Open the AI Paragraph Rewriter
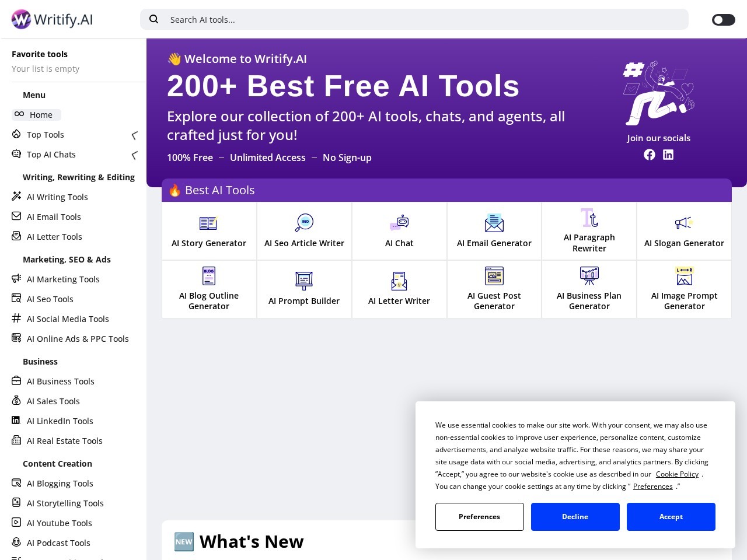Screen dimensions: 747x560 tap(589, 231)
